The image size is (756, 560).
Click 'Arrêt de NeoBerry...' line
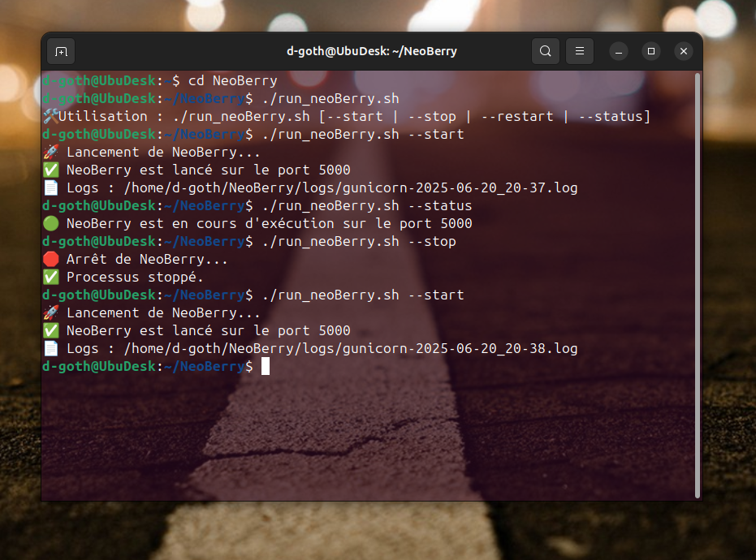click(147, 259)
